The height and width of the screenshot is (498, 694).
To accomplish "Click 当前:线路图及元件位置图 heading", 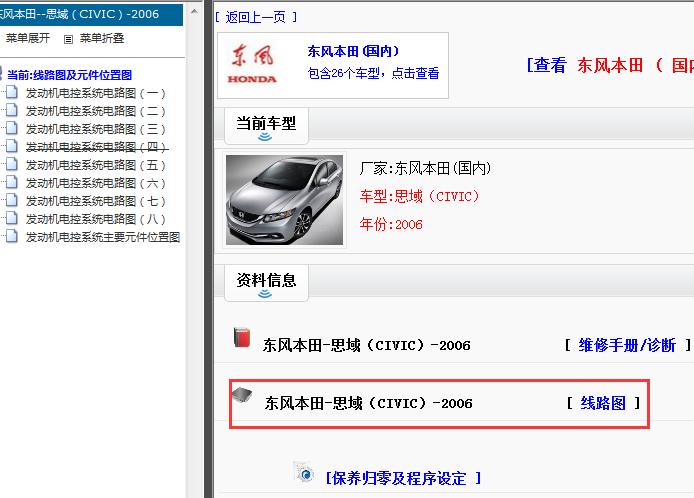I will point(69,75).
